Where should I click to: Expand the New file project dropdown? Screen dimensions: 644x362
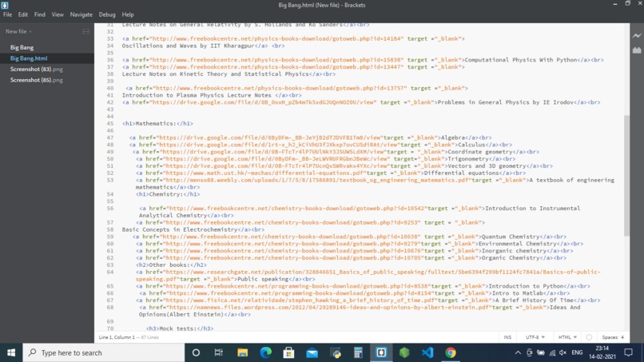[x=18, y=32]
